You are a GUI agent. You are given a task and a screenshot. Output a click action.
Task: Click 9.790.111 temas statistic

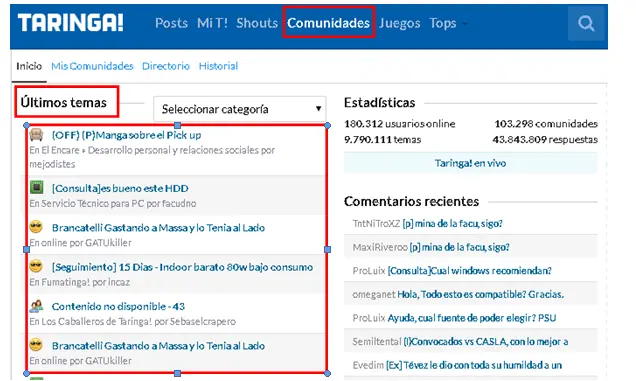pyautogui.click(x=382, y=140)
